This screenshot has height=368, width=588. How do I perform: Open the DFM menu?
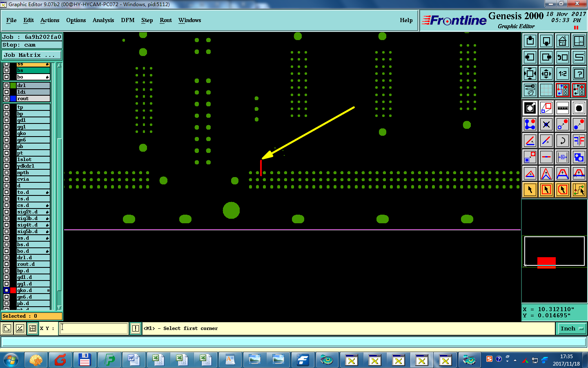(x=128, y=20)
